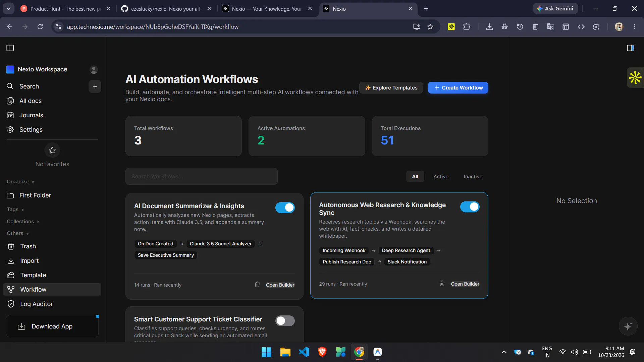This screenshot has width=644, height=362.
Task: Enable Smart Customer Support Ticket Classifier toggle
Action: 285,321
